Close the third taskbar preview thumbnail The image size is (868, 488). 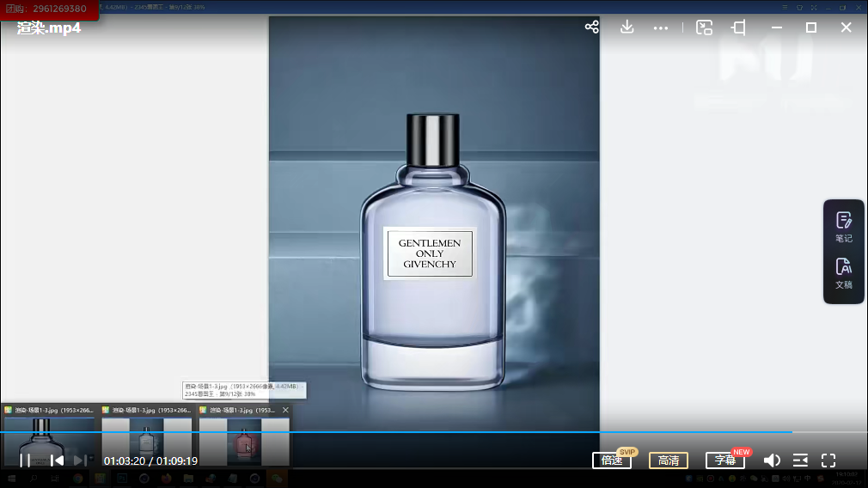coord(285,410)
